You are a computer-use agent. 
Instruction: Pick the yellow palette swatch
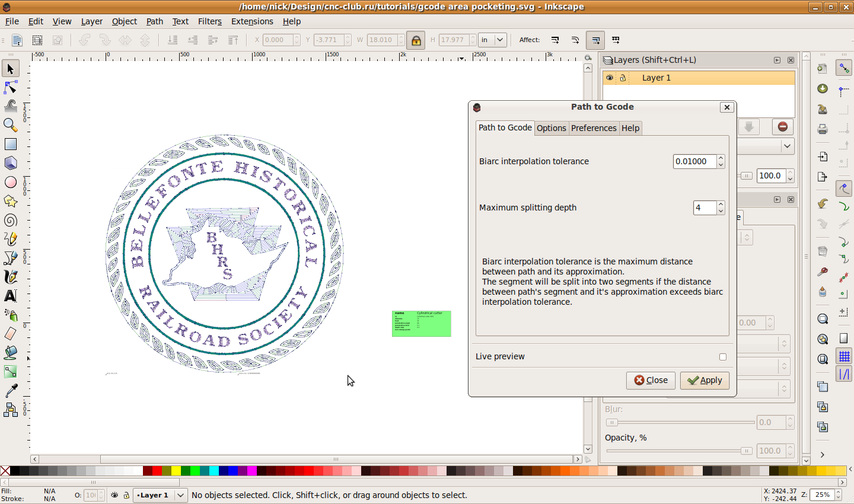176,471
